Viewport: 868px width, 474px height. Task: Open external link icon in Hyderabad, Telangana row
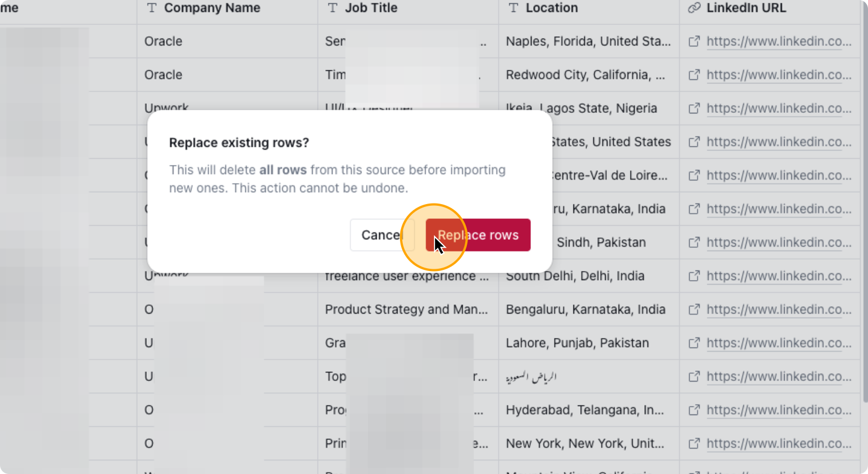(694, 410)
